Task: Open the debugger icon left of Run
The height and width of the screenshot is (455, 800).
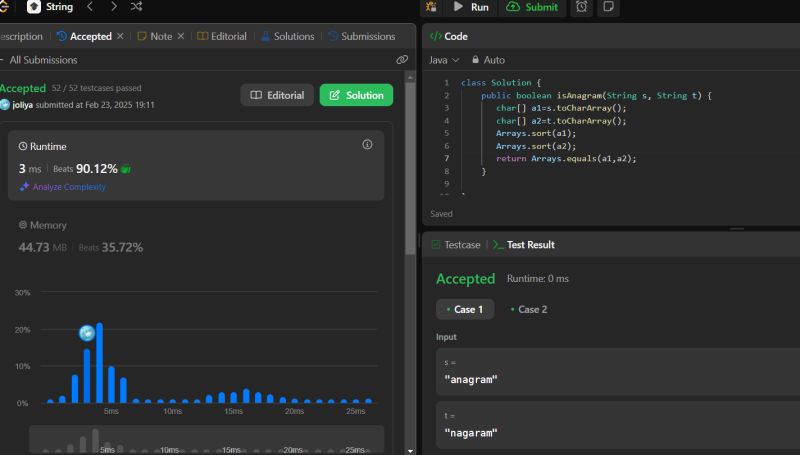Action: pyautogui.click(x=431, y=7)
